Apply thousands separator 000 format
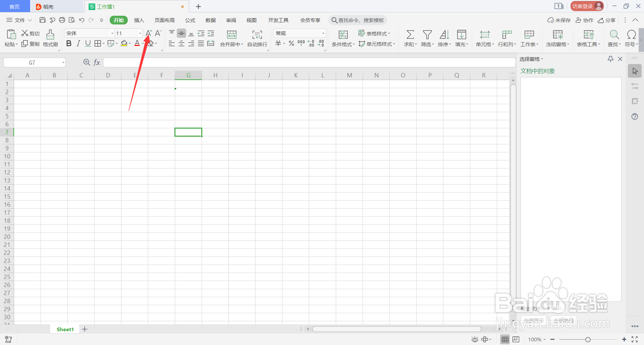644x345 pixels. [x=301, y=43]
